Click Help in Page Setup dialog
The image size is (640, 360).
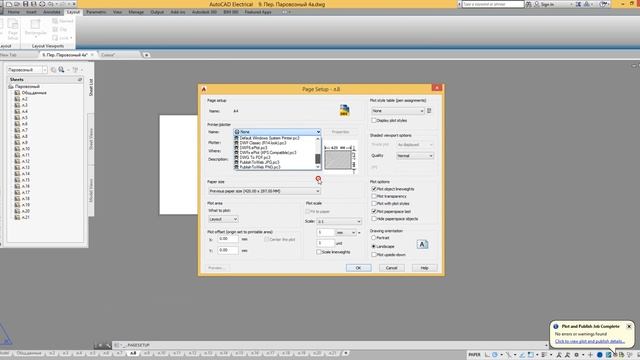424,268
